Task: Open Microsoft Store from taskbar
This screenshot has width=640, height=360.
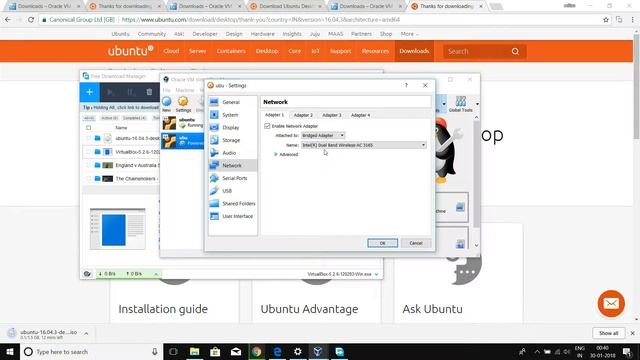Action: tap(215, 351)
